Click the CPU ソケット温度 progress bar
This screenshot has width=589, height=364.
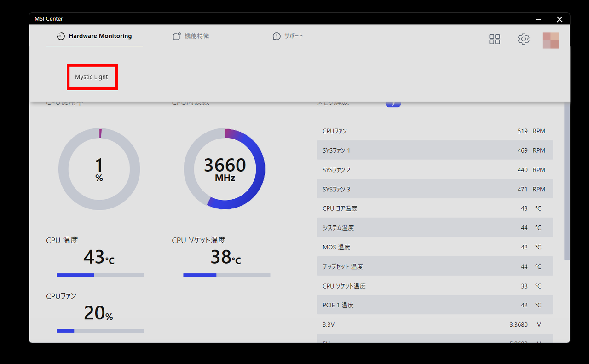(x=226, y=275)
